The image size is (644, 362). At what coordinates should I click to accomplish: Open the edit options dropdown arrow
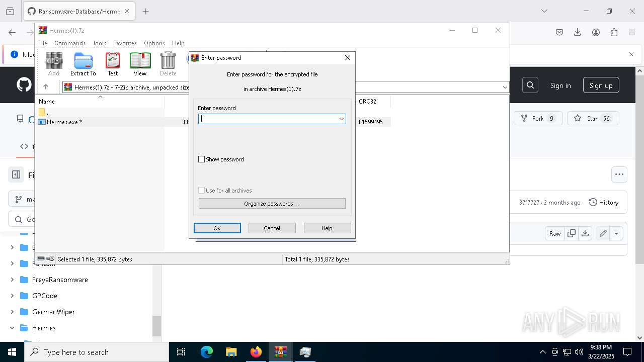click(x=616, y=233)
